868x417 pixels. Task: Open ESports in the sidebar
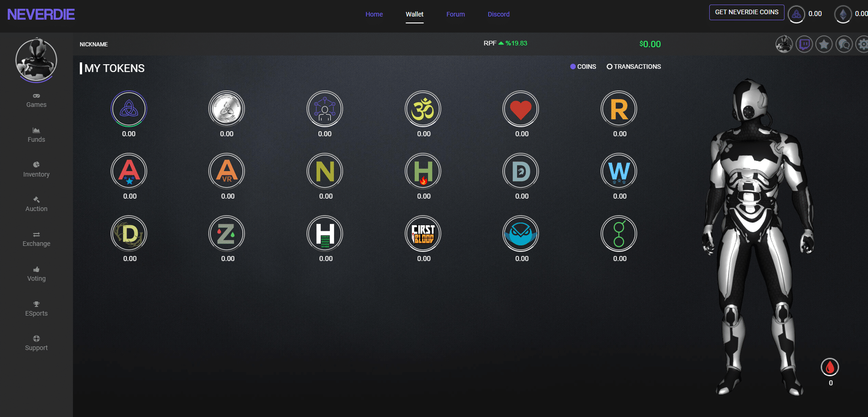36,309
